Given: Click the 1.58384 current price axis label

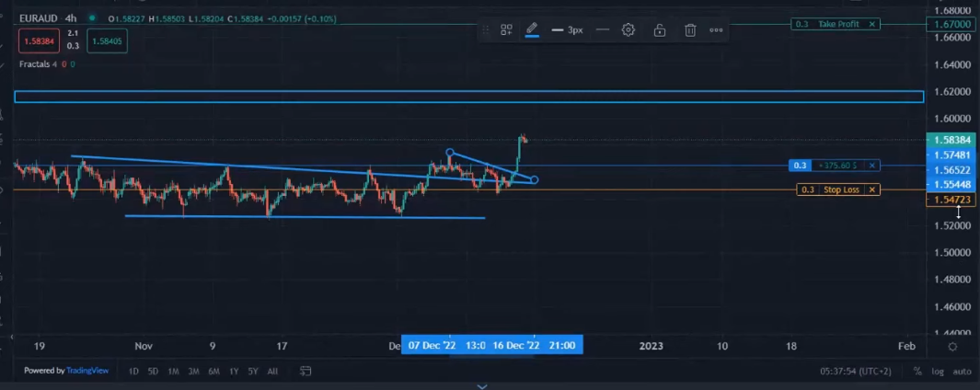Looking at the screenshot, I should (x=951, y=140).
